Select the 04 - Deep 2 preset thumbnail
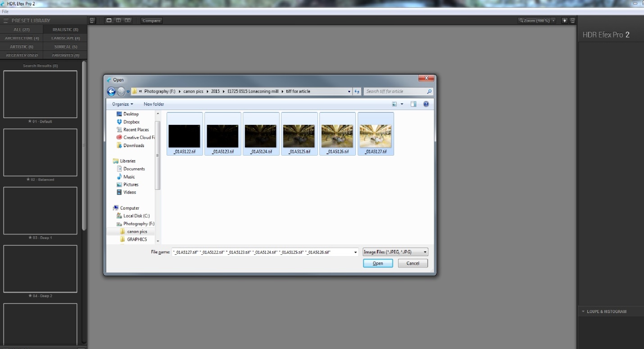The height and width of the screenshot is (349, 644). (40, 269)
